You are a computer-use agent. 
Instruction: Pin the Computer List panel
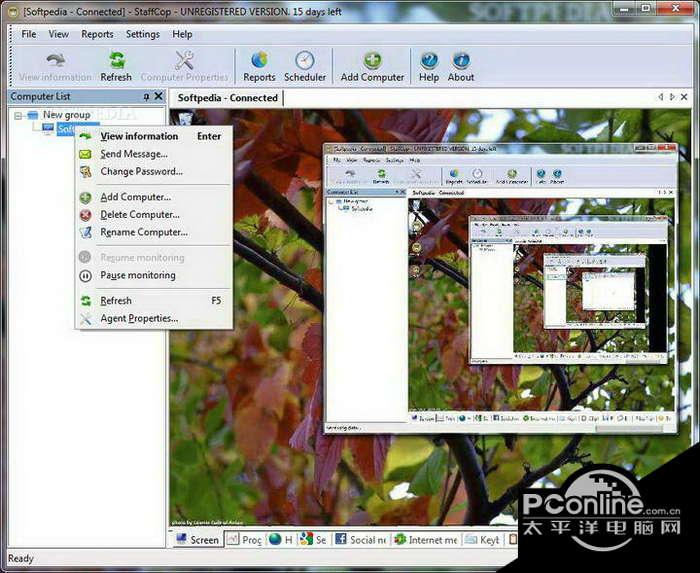pyautogui.click(x=146, y=96)
